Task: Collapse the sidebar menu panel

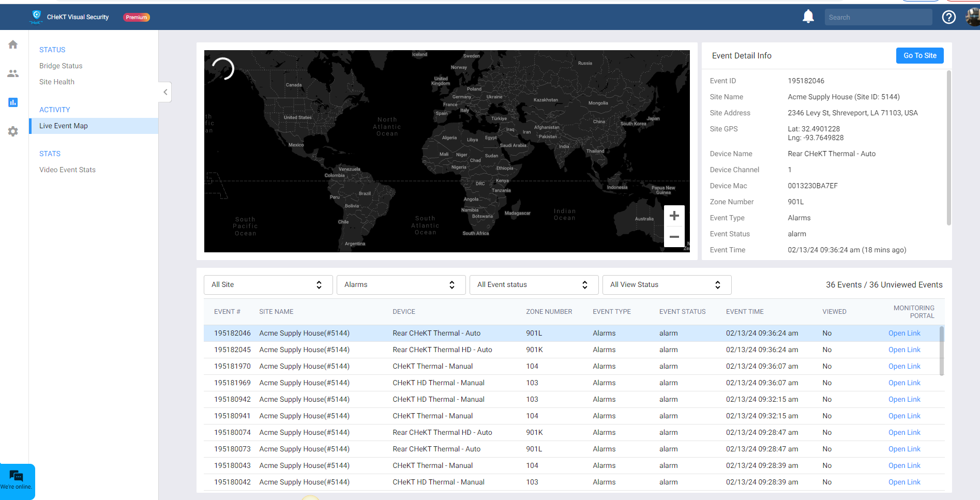Action: point(165,92)
